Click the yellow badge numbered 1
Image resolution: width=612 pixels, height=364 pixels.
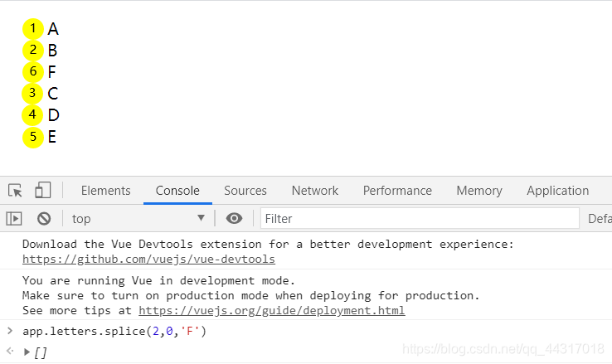tap(33, 29)
